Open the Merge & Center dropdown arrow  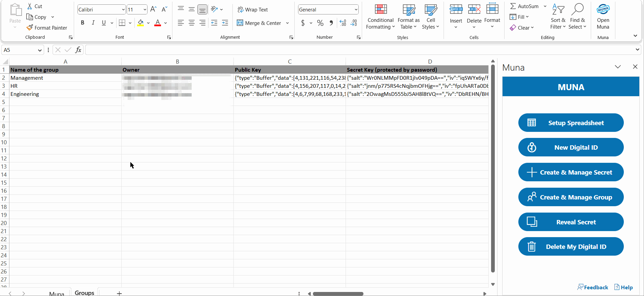287,23
